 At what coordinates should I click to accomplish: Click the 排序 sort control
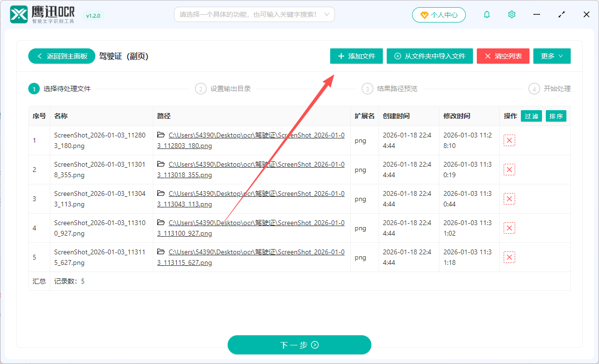556,116
